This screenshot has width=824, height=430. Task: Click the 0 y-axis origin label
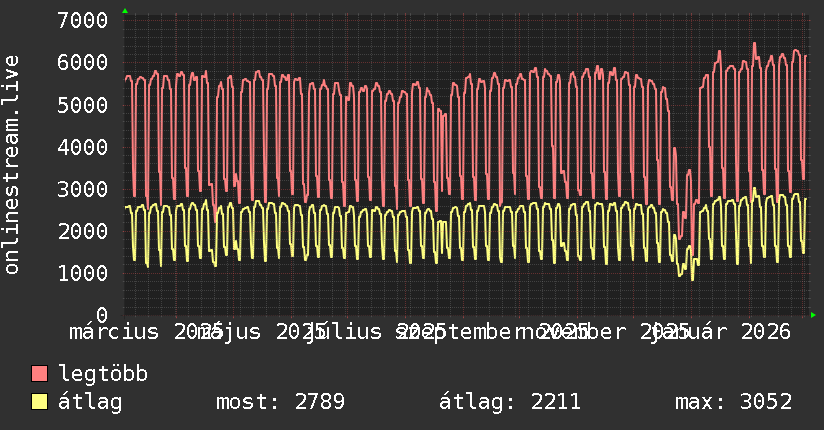102,315
